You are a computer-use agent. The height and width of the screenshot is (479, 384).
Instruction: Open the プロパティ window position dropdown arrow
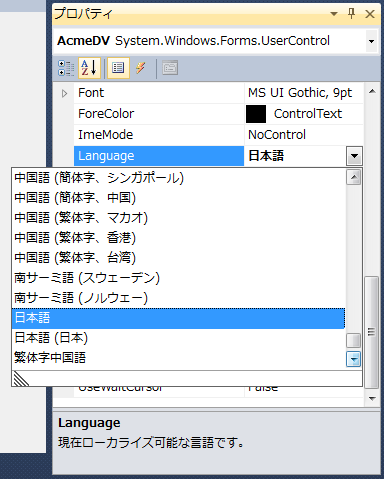click(x=334, y=14)
